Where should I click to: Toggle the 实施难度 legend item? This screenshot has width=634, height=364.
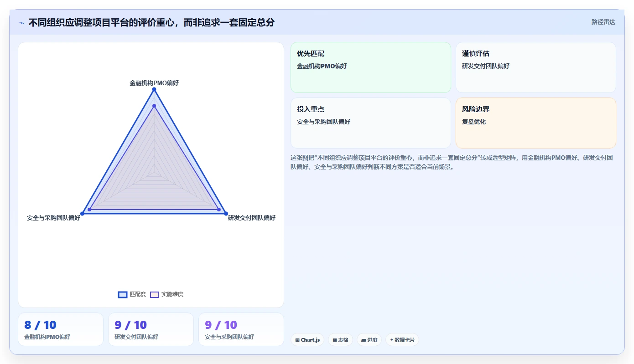(166, 294)
